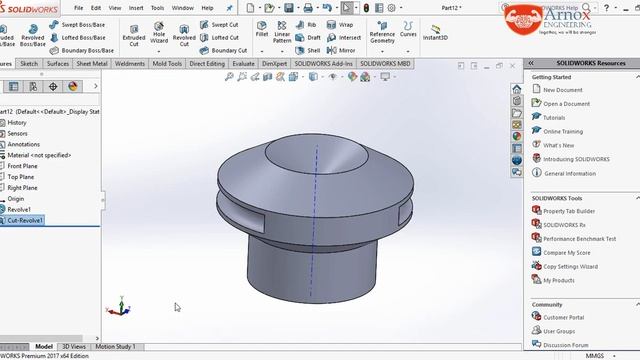
Task: Choose the Swept Boss/Base tool
Action: click(x=77, y=24)
